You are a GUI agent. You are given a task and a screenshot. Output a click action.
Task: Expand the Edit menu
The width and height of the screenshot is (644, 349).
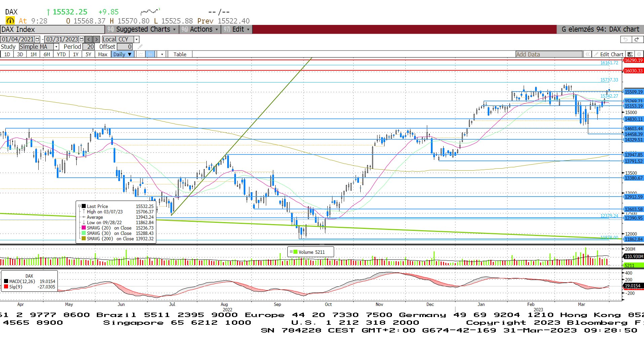point(237,29)
